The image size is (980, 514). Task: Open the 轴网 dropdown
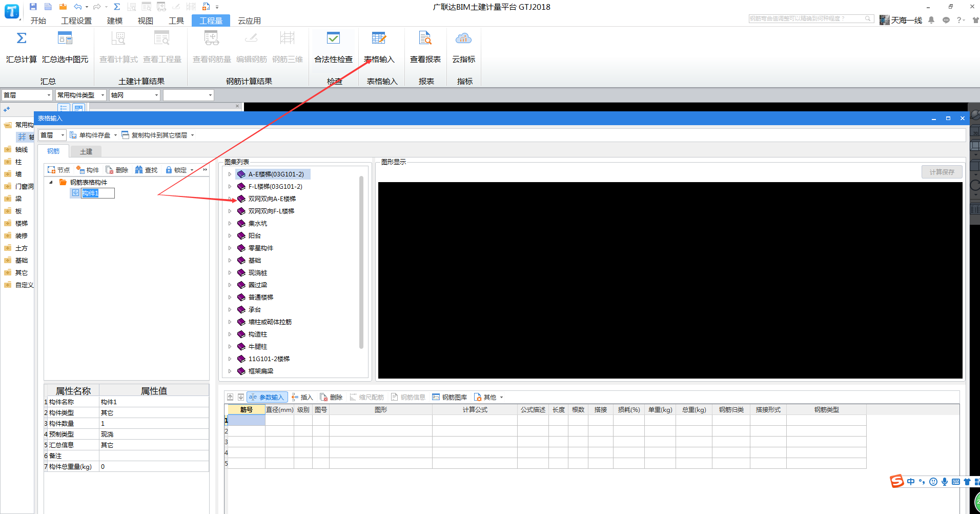[156, 95]
